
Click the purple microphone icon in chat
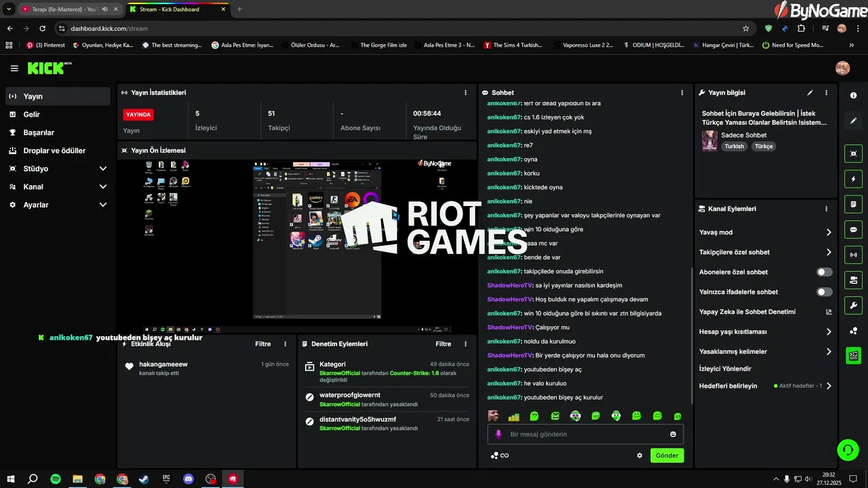point(498,434)
